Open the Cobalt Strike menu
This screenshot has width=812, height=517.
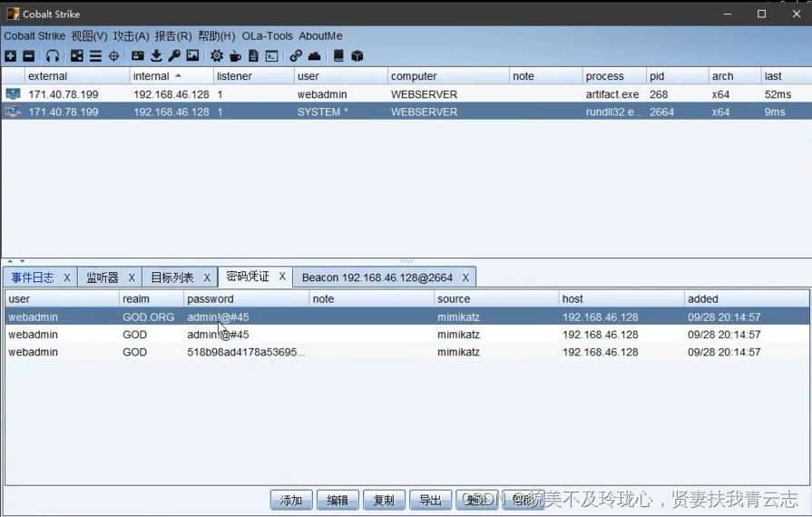coord(34,35)
